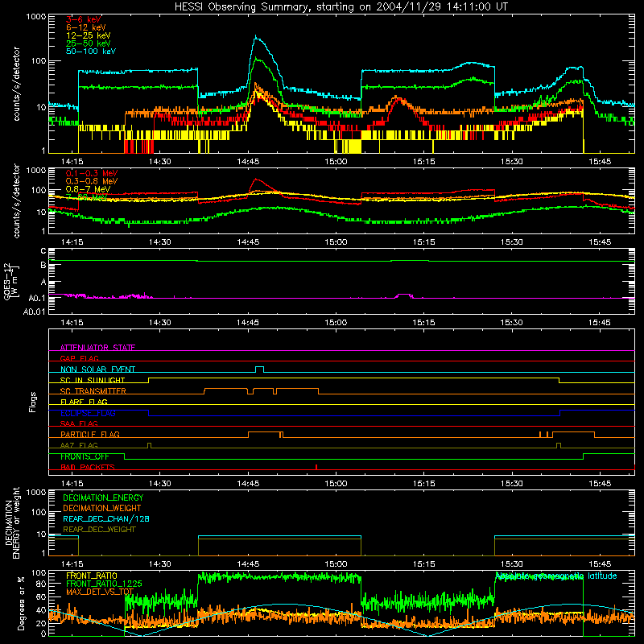Click the A0.01 tick label on GOES axis
Screen dimensions: 644x644
pos(34,312)
